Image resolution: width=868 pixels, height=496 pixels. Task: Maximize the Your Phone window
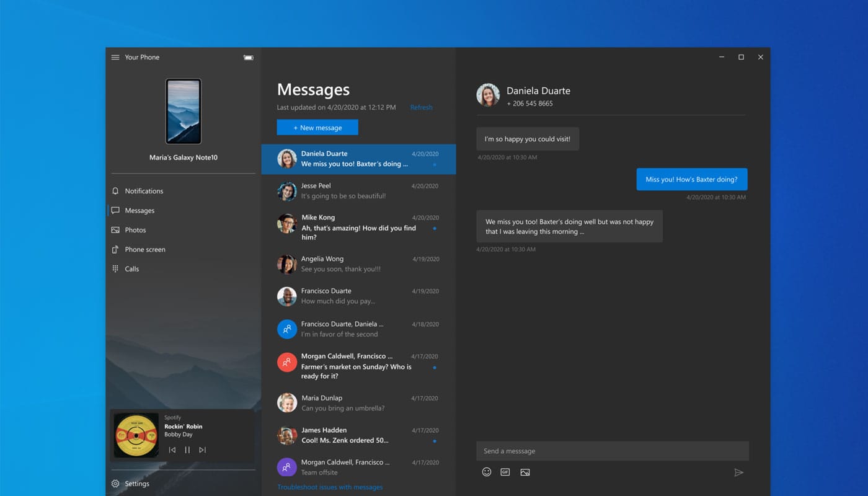point(741,57)
